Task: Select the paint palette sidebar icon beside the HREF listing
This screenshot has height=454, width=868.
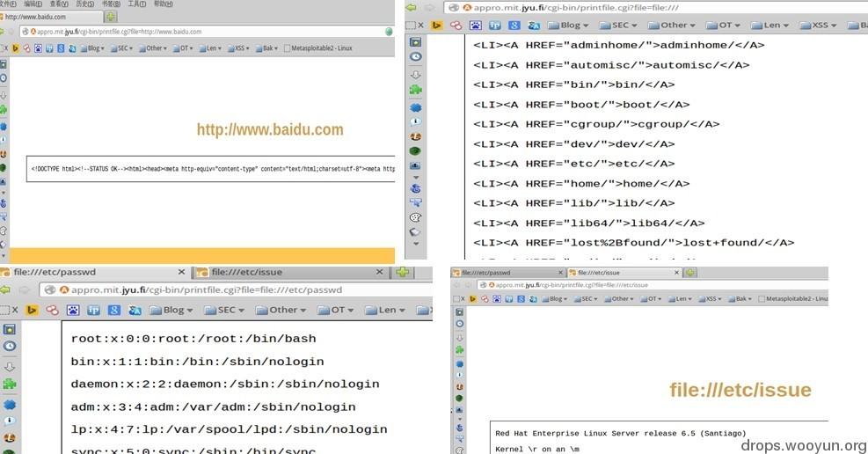Action: pyautogui.click(x=416, y=217)
